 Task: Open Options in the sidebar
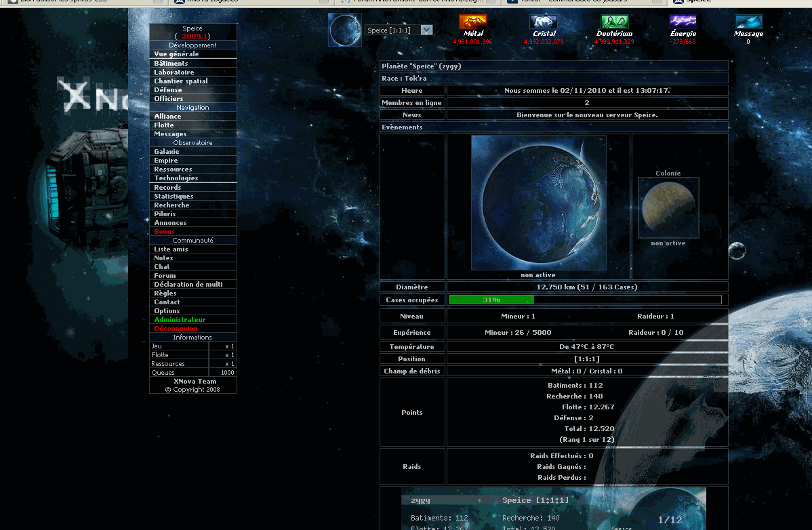tap(167, 310)
